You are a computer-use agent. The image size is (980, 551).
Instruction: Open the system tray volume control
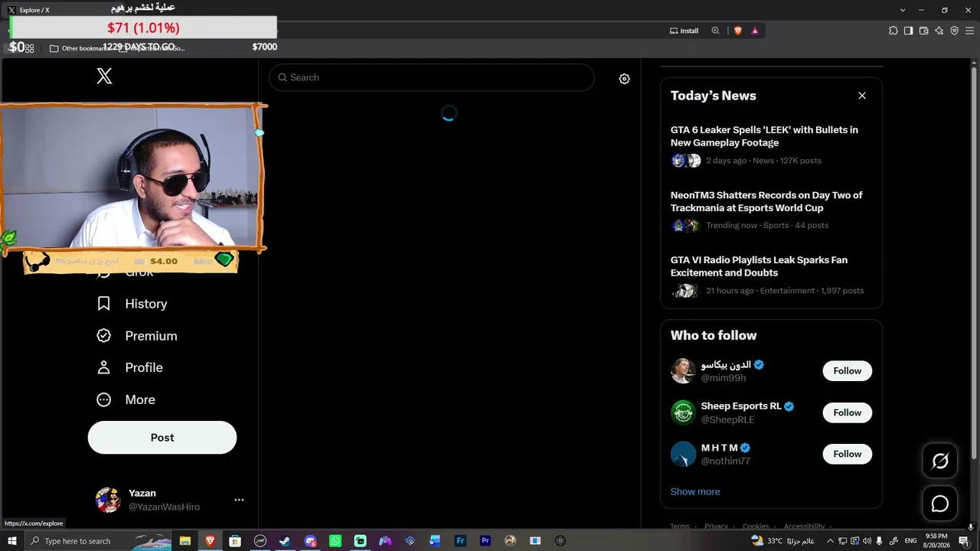point(867,541)
